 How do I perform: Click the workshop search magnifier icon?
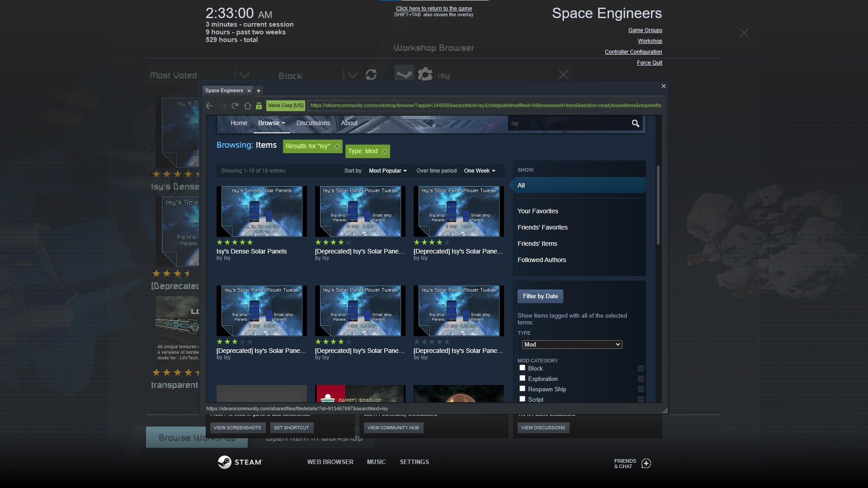(635, 123)
